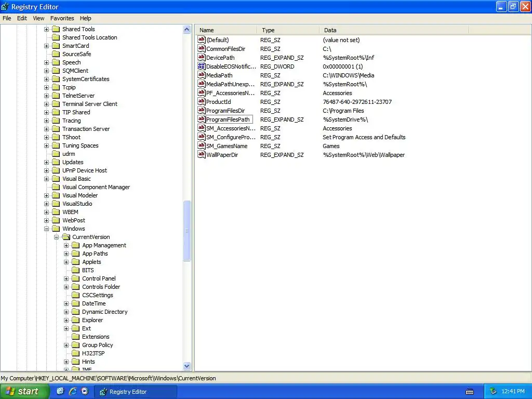
Task: Click the udrm key folder icon
Action: [x=56, y=154]
